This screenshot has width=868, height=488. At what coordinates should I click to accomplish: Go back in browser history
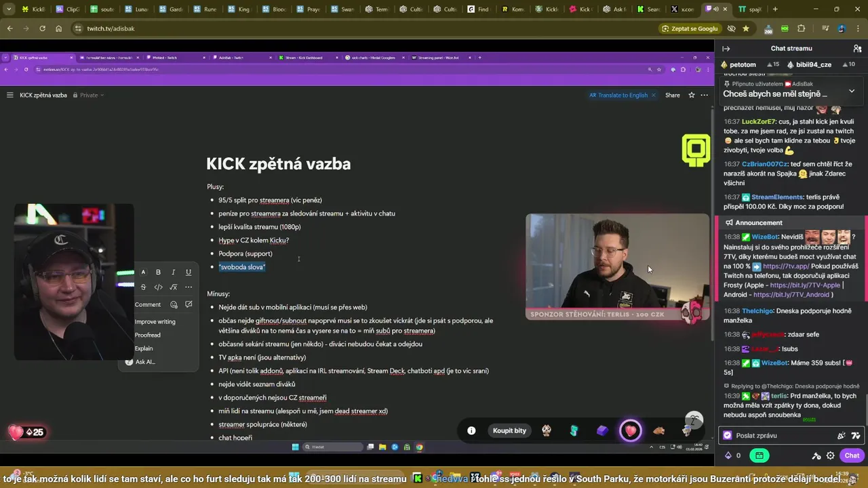9,28
